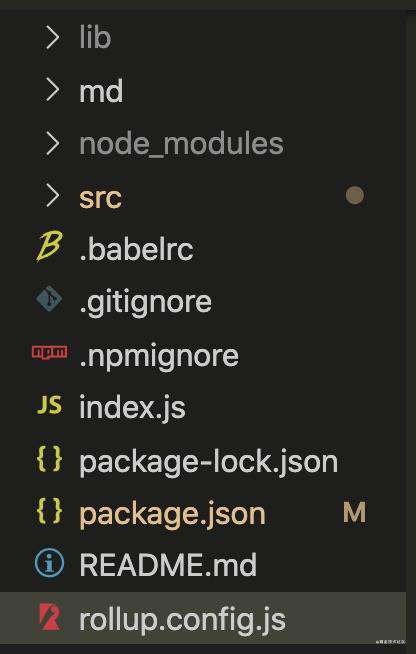Click the git icon next to .gitignore
This screenshot has width=416, height=654.
[x=49, y=299]
